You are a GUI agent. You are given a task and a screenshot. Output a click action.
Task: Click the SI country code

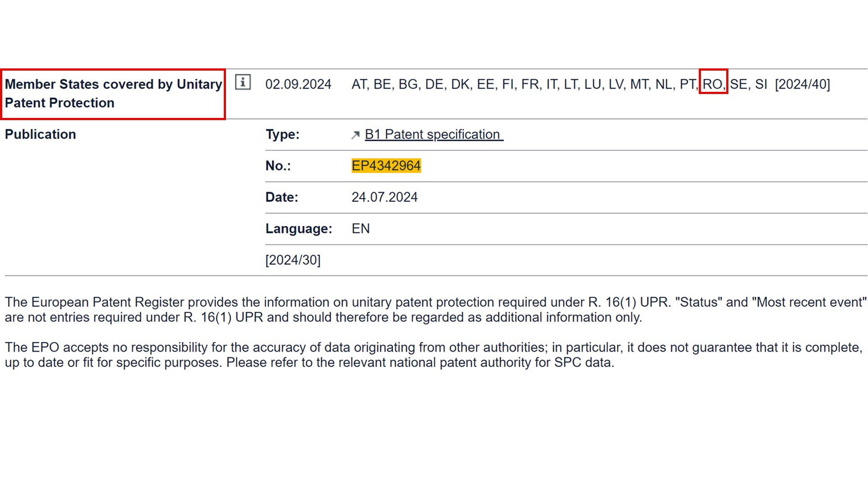pyautogui.click(x=761, y=84)
